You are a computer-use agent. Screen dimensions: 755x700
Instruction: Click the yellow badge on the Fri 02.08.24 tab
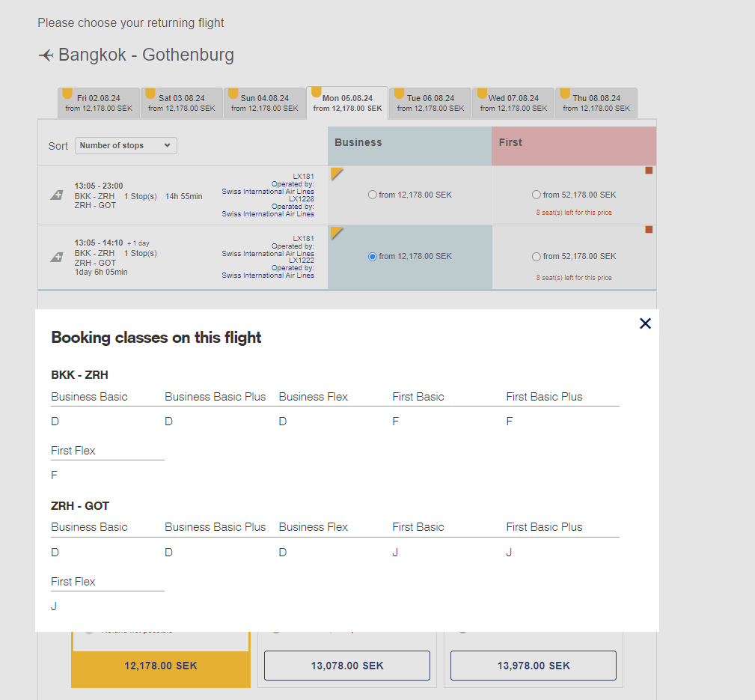(x=67, y=94)
